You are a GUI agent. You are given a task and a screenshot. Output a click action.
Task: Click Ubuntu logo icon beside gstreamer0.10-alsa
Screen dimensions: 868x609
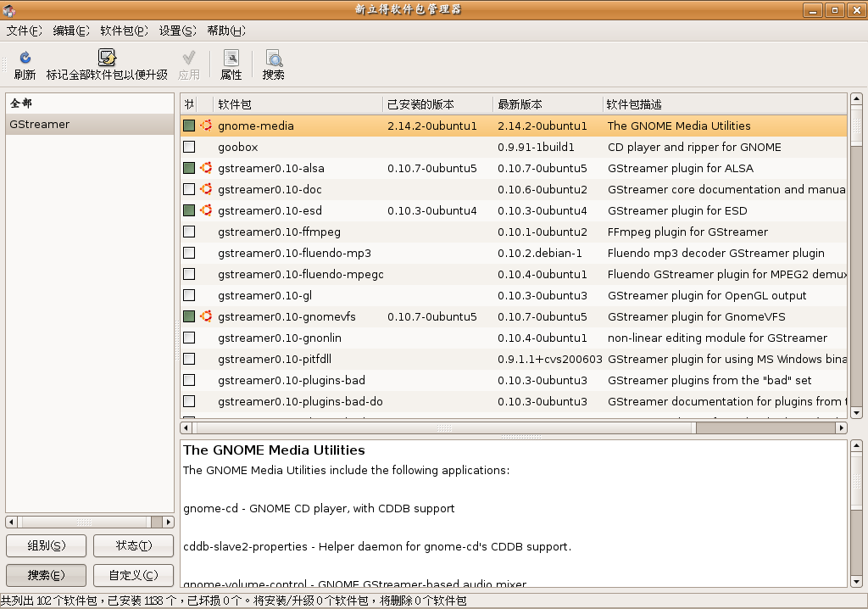pyautogui.click(x=206, y=168)
